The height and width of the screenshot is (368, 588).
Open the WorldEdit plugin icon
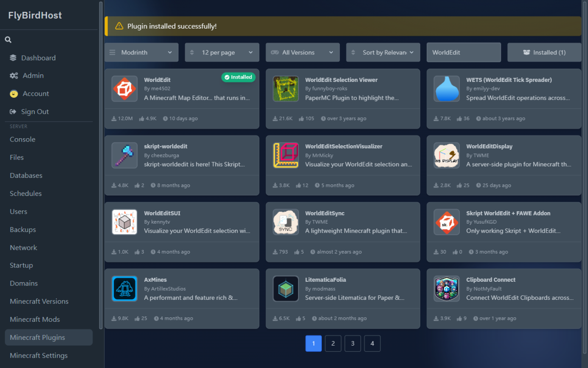tap(125, 88)
